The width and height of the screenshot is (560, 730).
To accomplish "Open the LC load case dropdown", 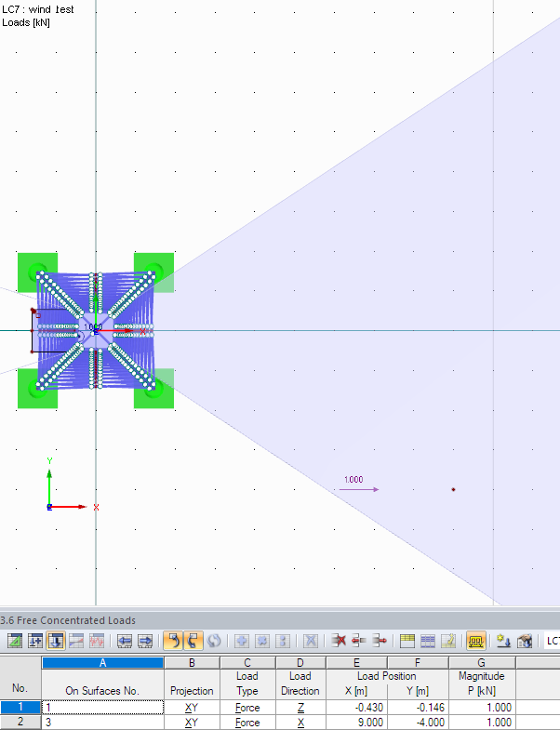I will click(551, 641).
